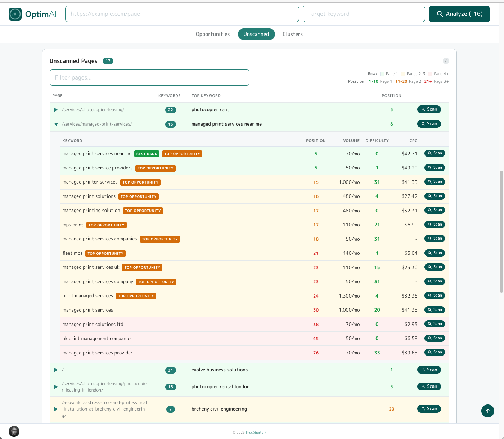Scan keyword uk print management companies
504x439 pixels.
(x=435, y=338)
